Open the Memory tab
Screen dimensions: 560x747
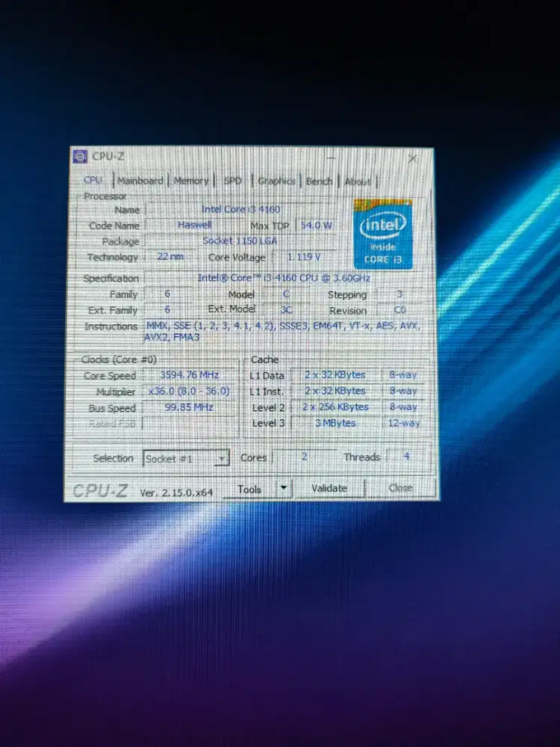(x=191, y=181)
